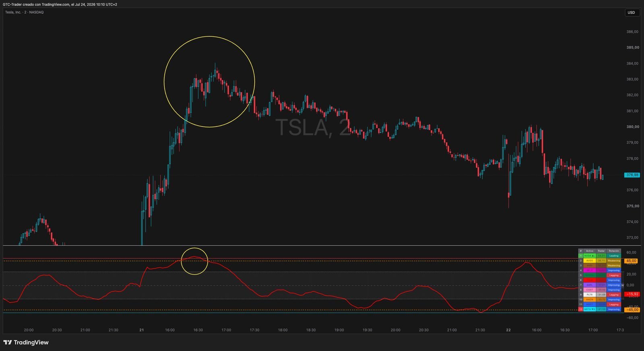Click the 380,00 price axis label
This screenshot has height=351, width=644.
point(632,127)
